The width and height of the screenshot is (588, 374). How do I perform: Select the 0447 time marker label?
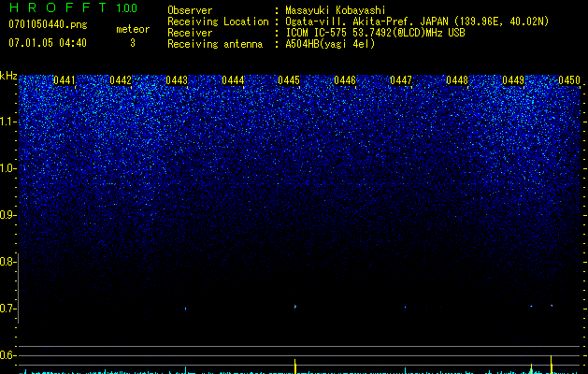pos(400,80)
